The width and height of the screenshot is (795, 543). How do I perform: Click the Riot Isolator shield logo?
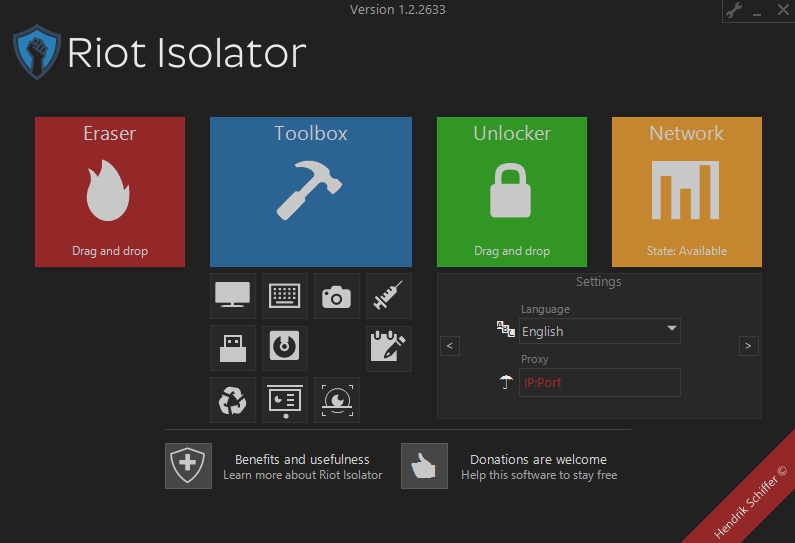[x=37, y=52]
